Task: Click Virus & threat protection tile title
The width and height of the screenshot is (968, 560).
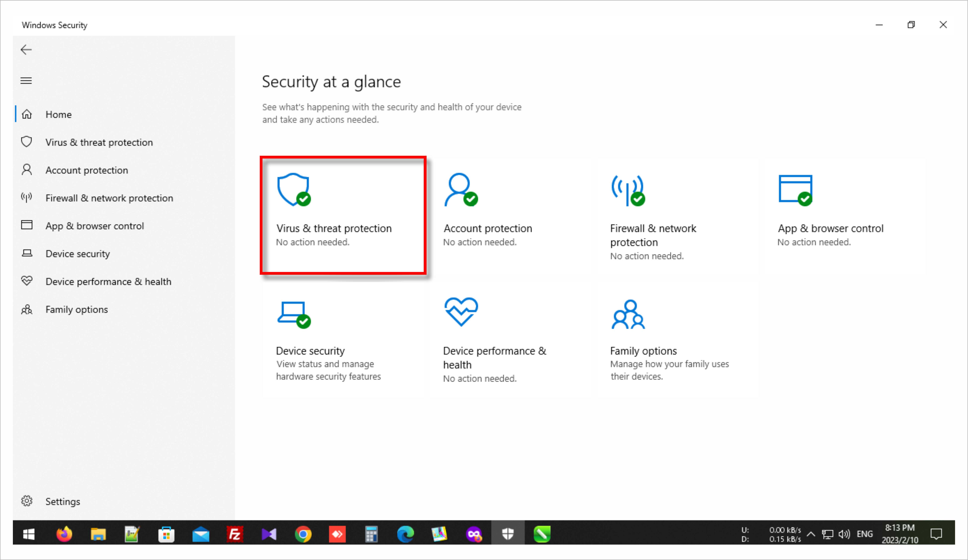Action: coord(334,229)
